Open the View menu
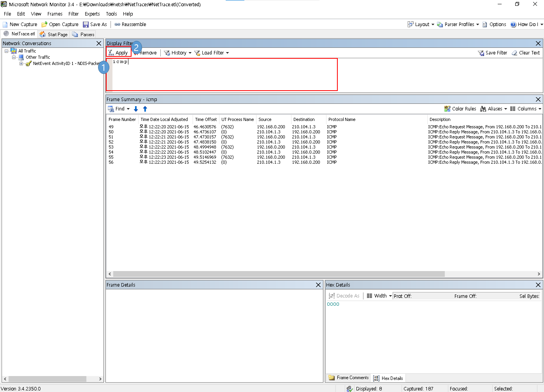The image size is (544, 392). click(x=36, y=14)
